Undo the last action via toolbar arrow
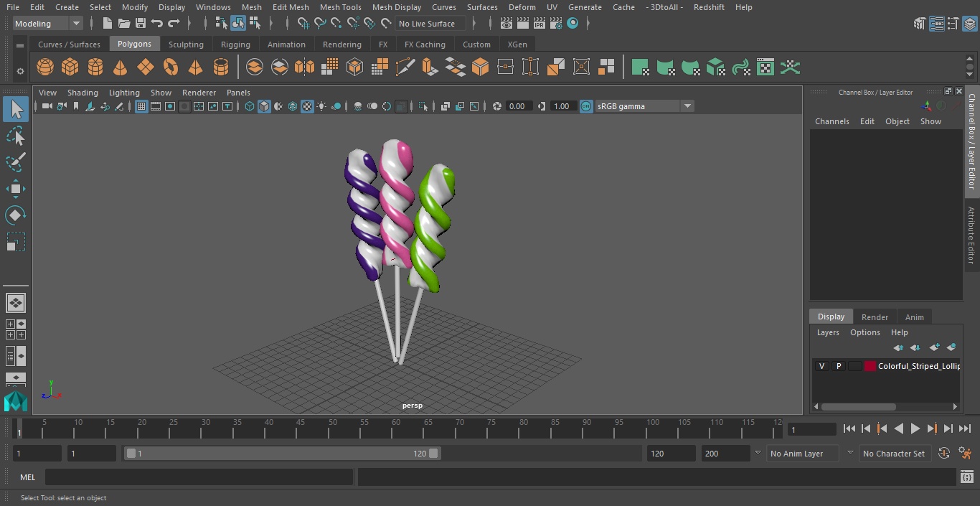 [157, 24]
